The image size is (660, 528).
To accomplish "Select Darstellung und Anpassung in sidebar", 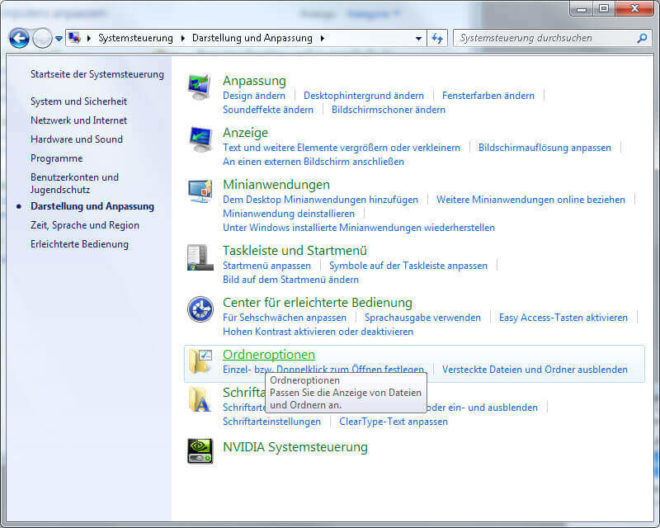I will [92, 206].
